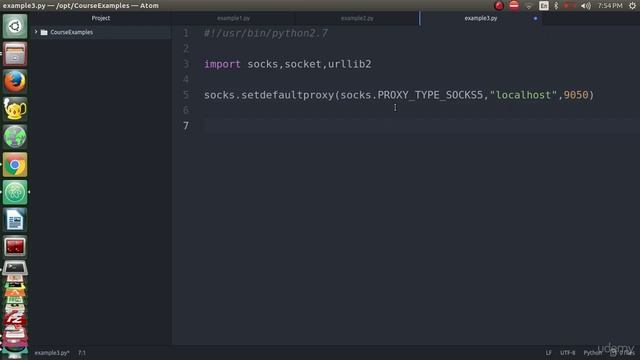Viewport: 640px width, 360px height.
Task: Open the sound volume menu
Action: coord(586,6)
